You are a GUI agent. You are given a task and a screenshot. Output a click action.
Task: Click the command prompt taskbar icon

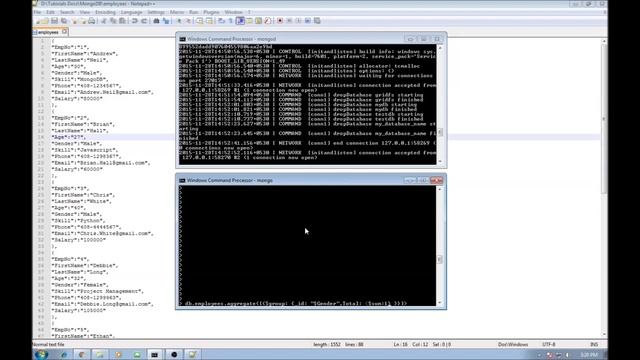(155, 355)
